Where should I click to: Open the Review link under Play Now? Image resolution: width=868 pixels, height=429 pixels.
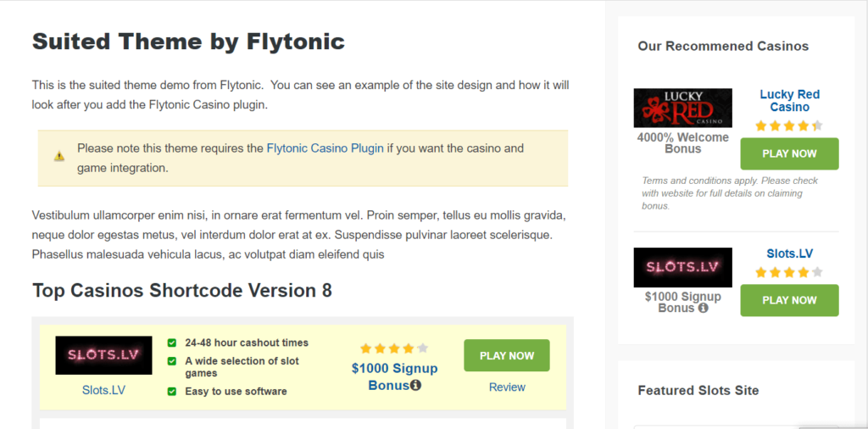[x=507, y=387]
